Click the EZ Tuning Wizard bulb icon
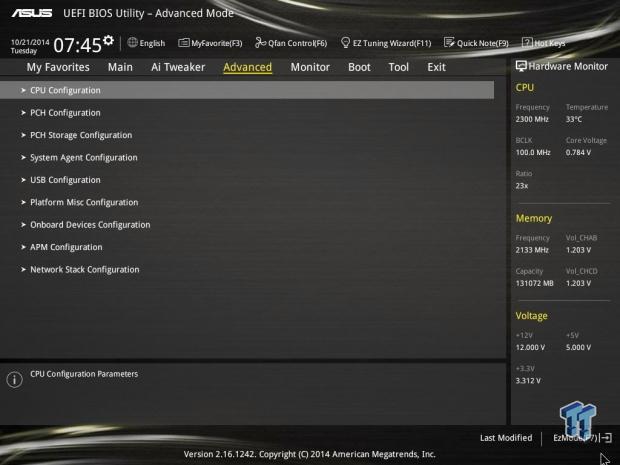620x465 pixels. coord(345,42)
